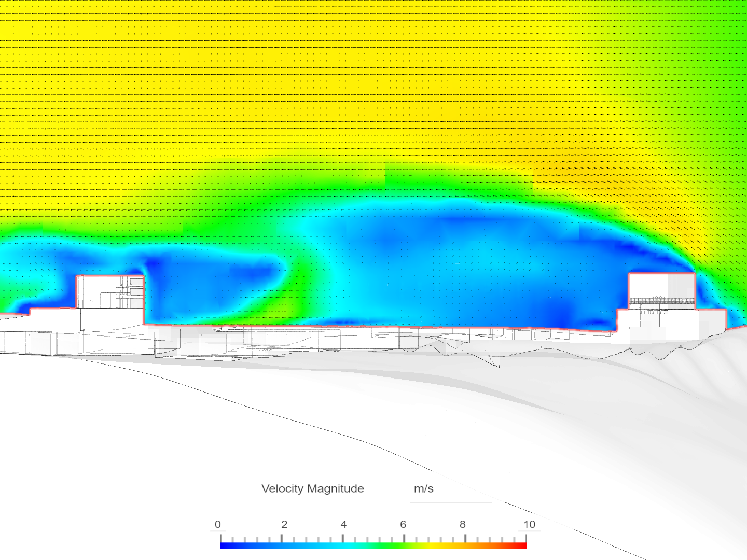
Task: Click the "Velocity Magnitude" legend title
Action: [313, 488]
